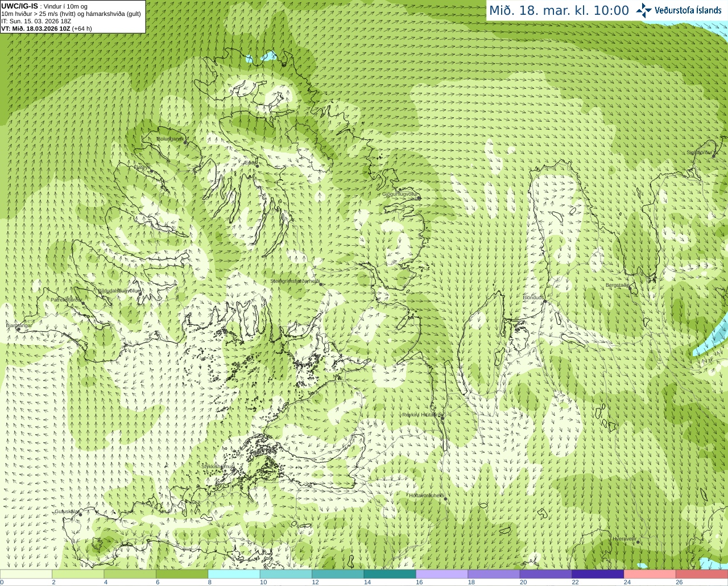Click the Steingrímsfjarðarheiði station marker dot
728x586 pixels.
pos(321,284)
